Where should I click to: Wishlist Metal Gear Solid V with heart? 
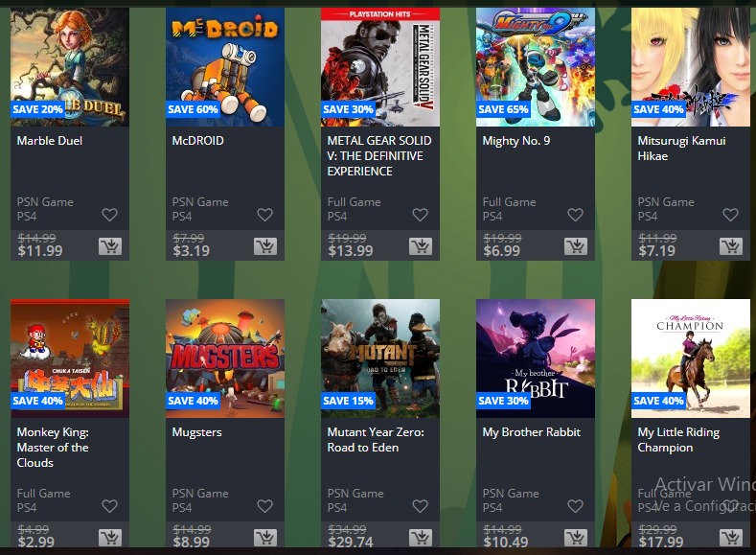(421, 215)
